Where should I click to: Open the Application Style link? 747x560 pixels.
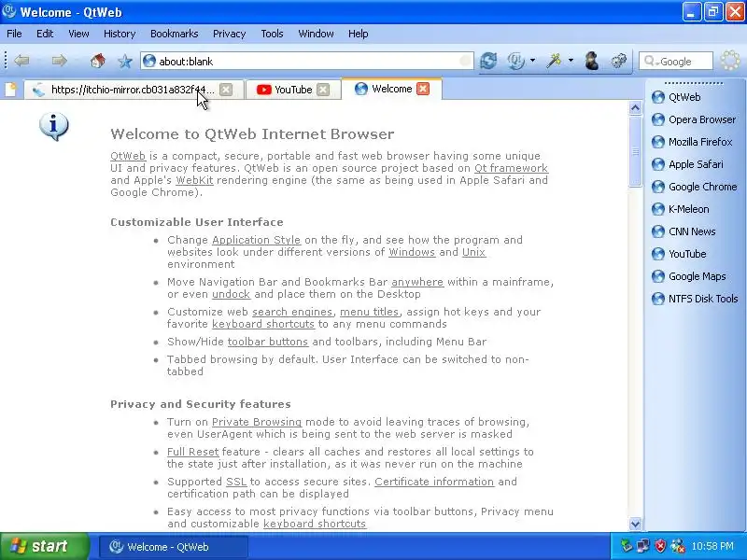click(x=256, y=240)
